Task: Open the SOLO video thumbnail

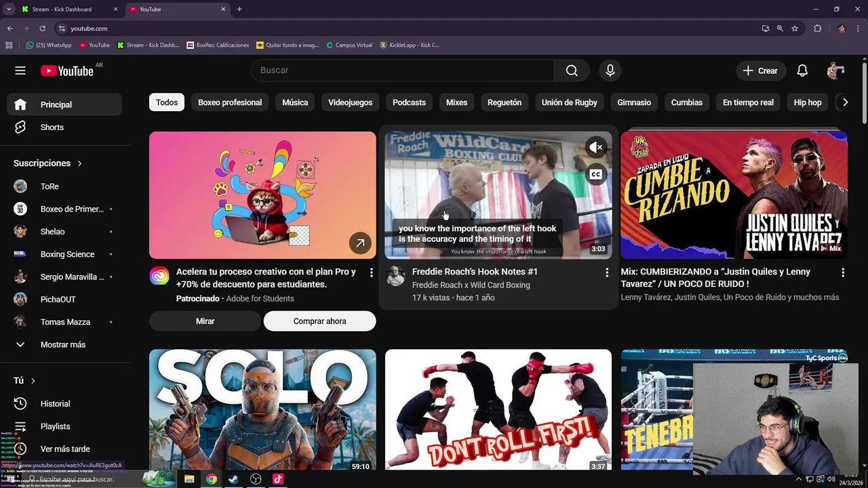Action: click(262, 409)
